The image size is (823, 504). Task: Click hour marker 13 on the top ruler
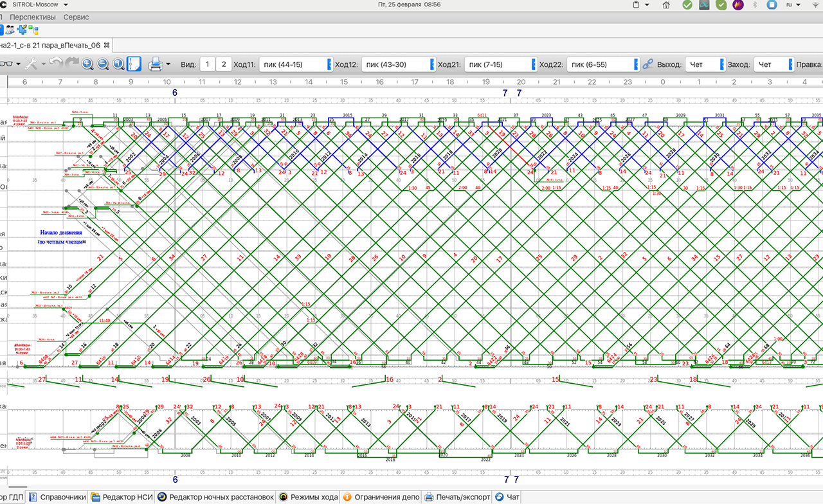pos(273,82)
